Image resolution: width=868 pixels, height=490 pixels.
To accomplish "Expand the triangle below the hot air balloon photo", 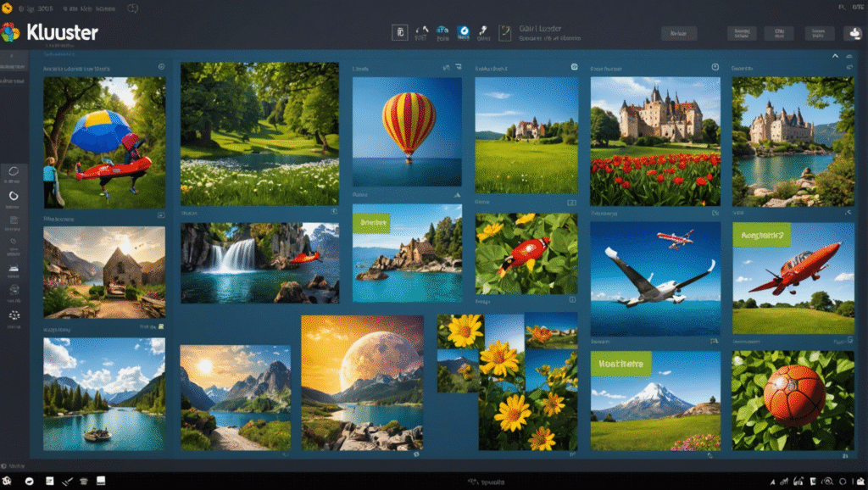I will 458,195.
